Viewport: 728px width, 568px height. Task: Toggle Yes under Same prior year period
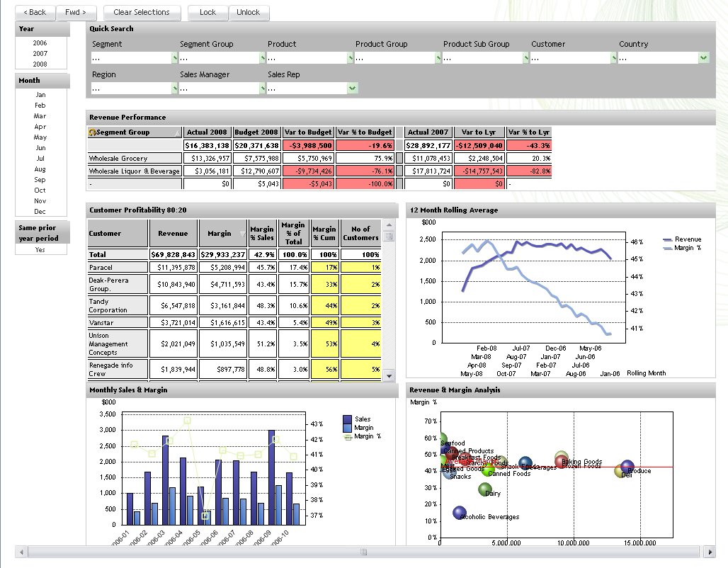(40, 249)
